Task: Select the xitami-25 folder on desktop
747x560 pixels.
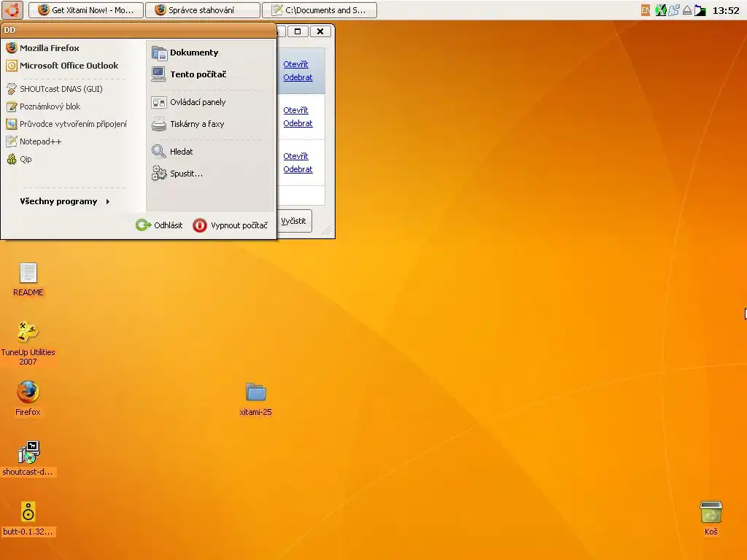Action: coord(256,399)
